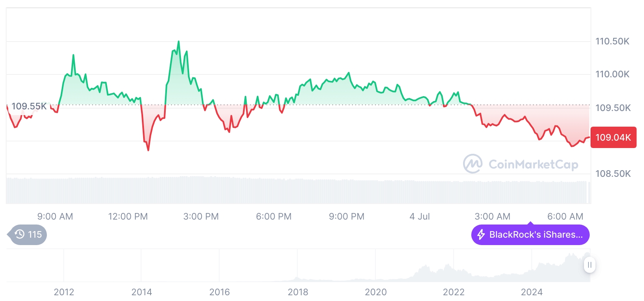644x301 pixels.
Task: Click the 9:00 AM time axis label
Action: [x=55, y=216]
